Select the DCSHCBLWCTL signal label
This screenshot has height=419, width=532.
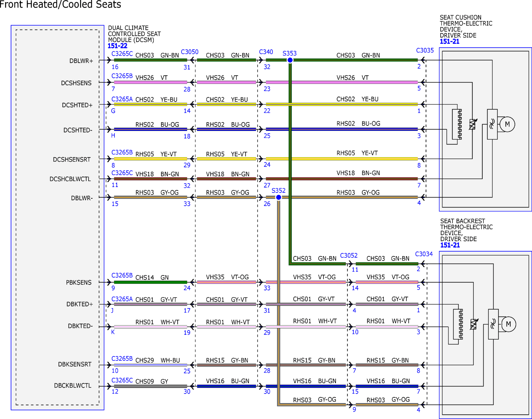tap(70, 179)
